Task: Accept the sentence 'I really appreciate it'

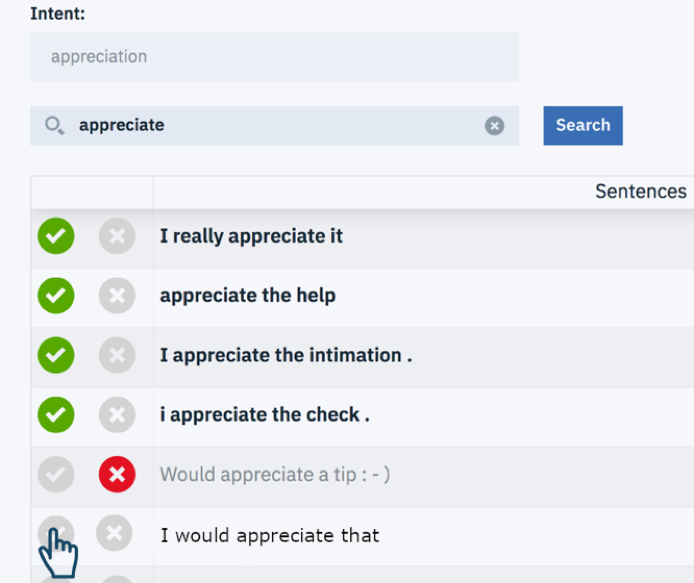Action: pyautogui.click(x=56, y=236)
